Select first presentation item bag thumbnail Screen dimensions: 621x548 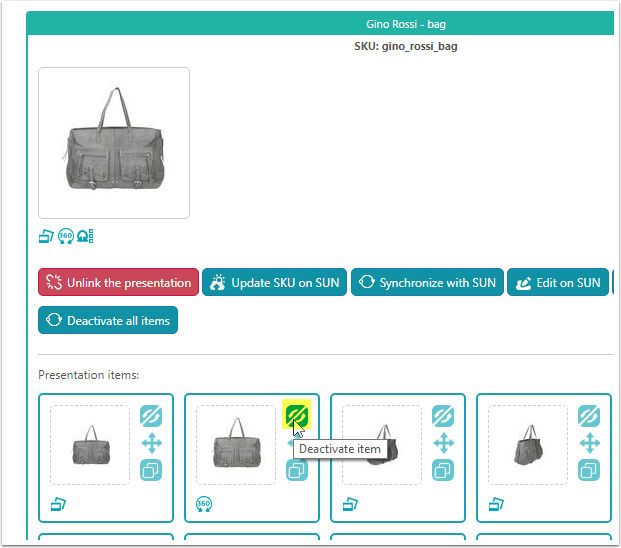90,445
